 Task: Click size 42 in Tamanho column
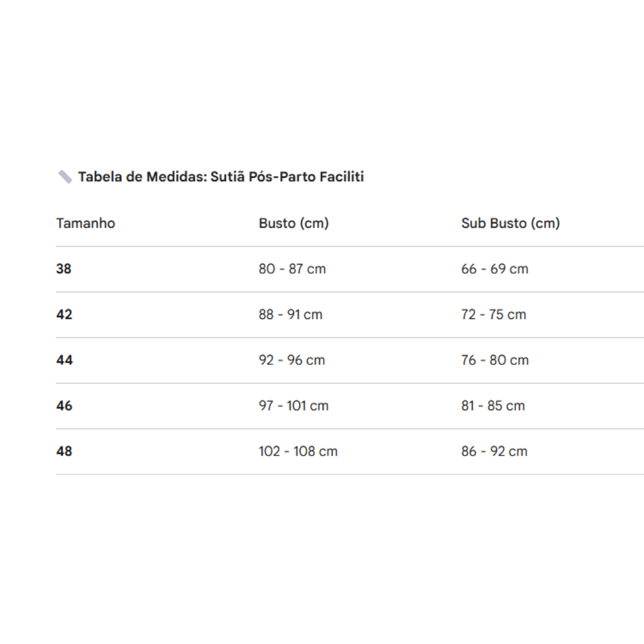[x=64, y=314]
